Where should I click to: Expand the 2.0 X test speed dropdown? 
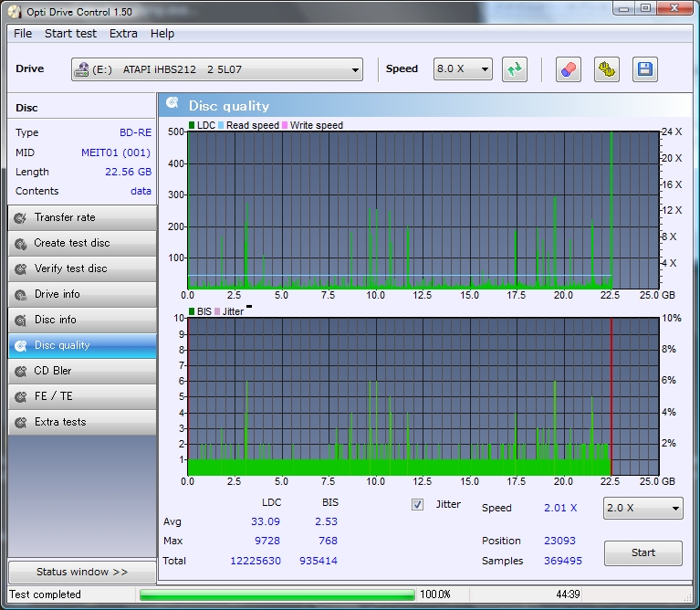(x=643, y=509)
